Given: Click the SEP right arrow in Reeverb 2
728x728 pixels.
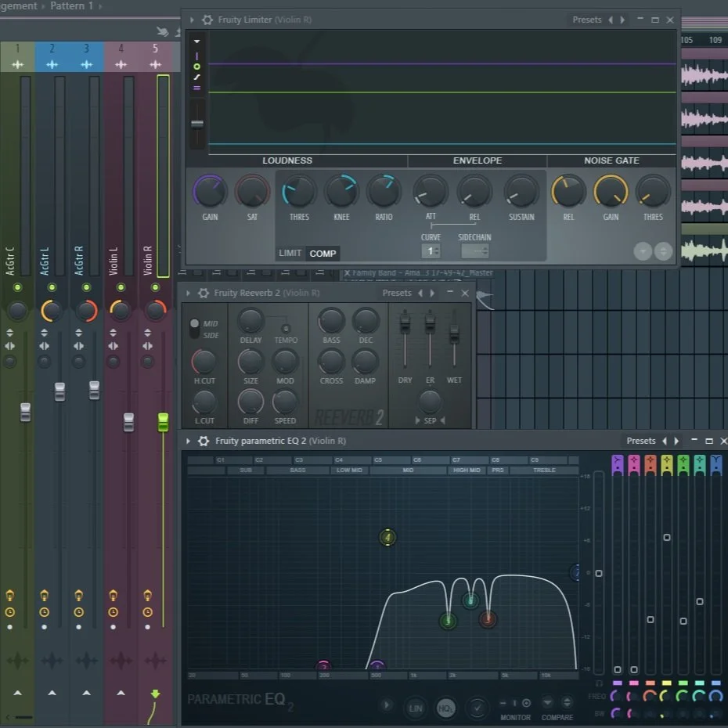Looking at the screenshot, I should click(x=417, y=420).
